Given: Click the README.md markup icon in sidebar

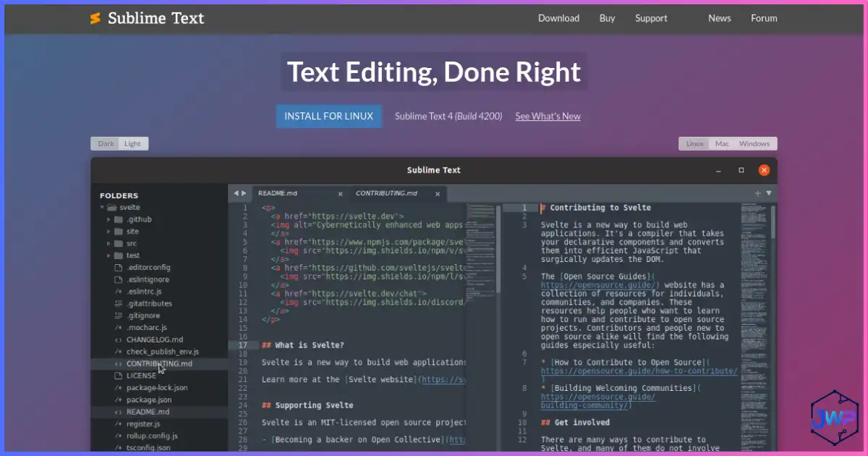Looking at the screenshot, I should pos(119,412).
